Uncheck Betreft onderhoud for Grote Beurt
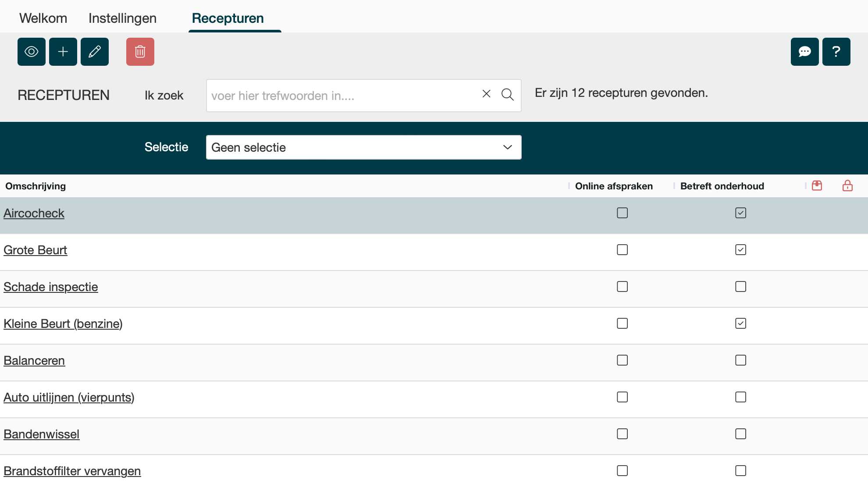Screen dimensions: 868x491 click(x=740, y=250)
